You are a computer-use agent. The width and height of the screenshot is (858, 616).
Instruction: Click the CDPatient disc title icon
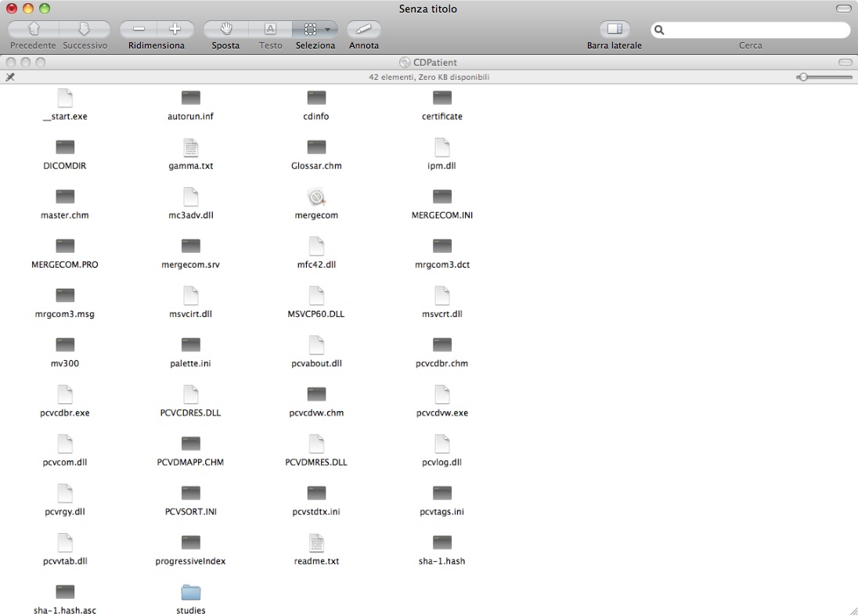[405, 63]
